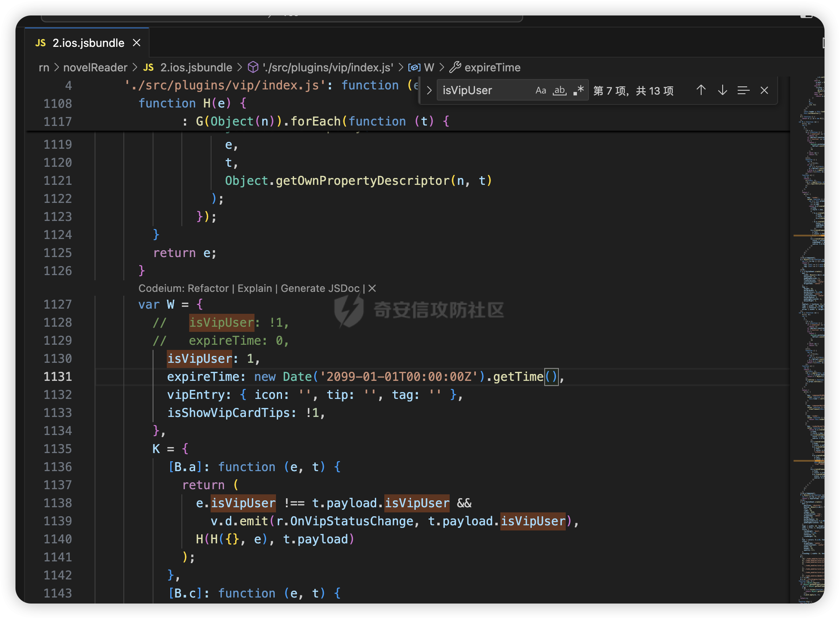Click the W variable breadcrumb icon
This screenshot has width=840, height=619.
(414, 67)
